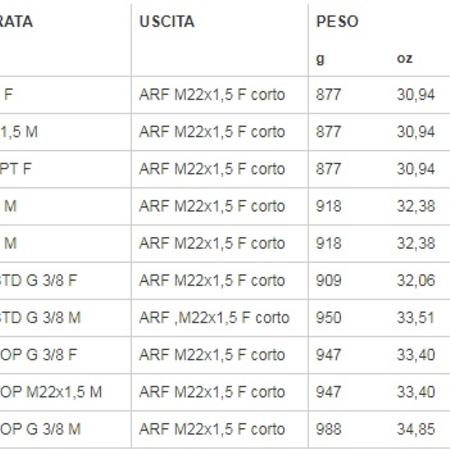Select the 909 grams cell

point(328,280)
